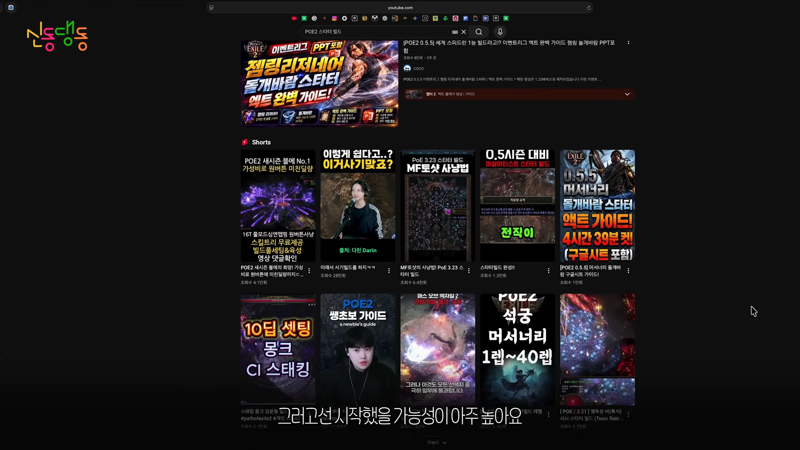Open options menu for 'MF토샷의 사냥법' short

tap(469, 270)
